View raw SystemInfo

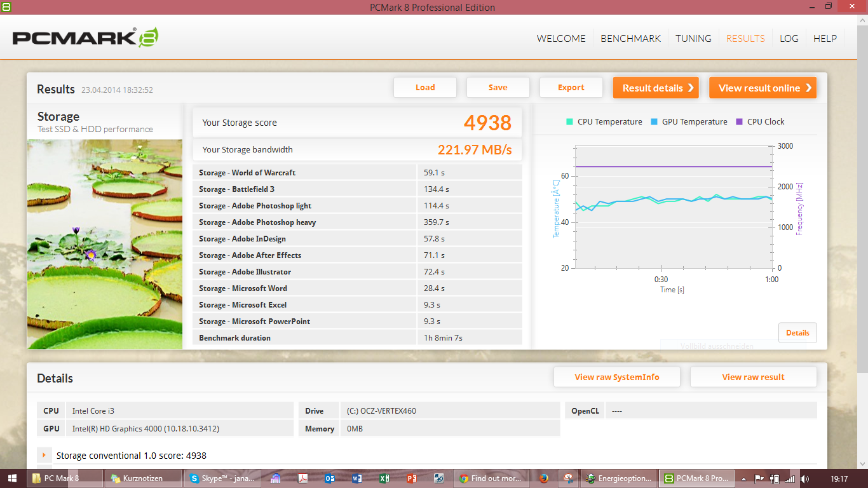[617, 377]
